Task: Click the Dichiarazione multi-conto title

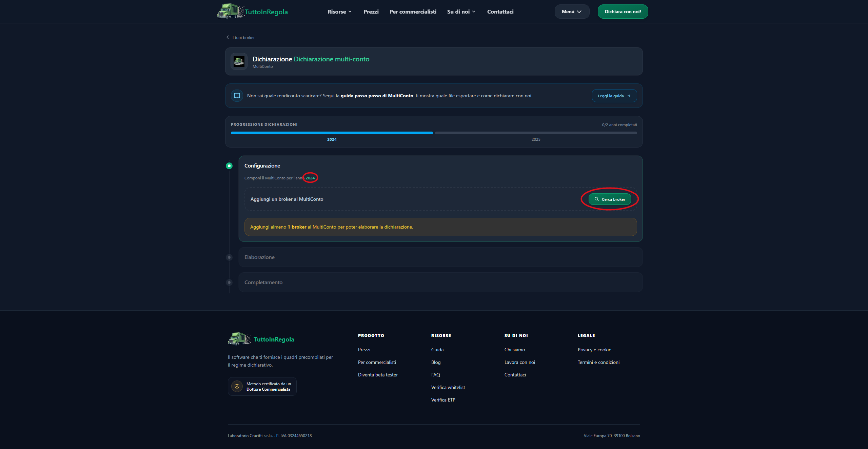Action: [x=331, y=59]
